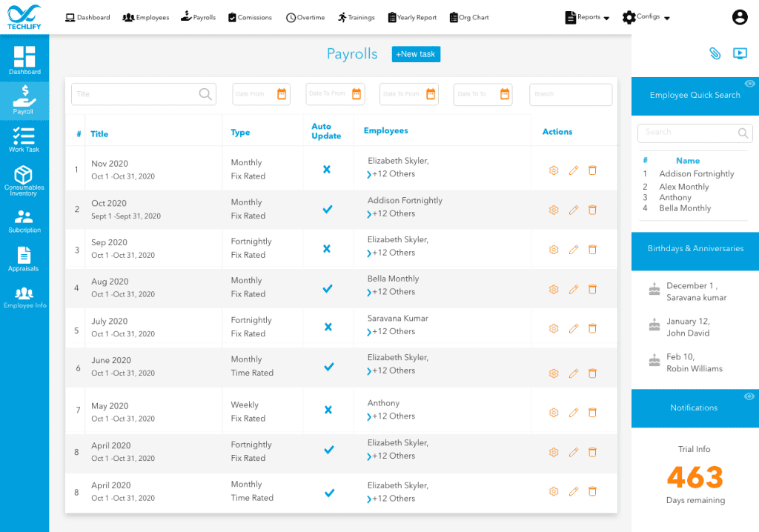Edit the Nov 2020 payroll

(x=574, y=170)
